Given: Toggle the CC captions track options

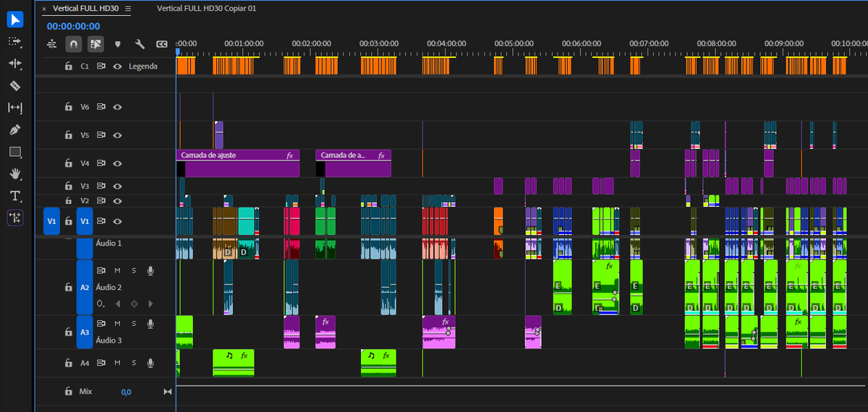Looking at the screenshot, I should click(162, 44).
